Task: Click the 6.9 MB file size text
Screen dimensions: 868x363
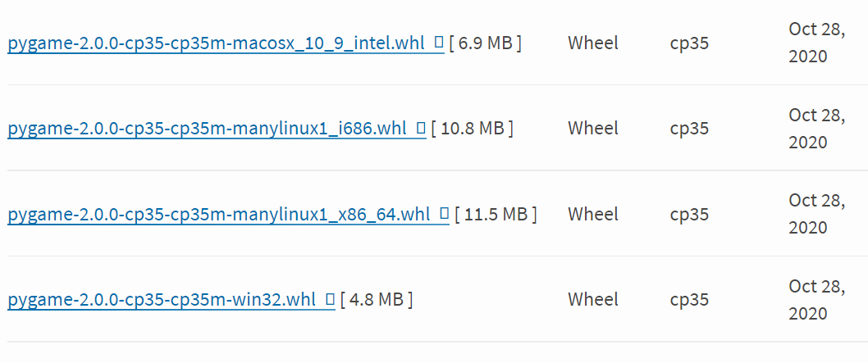Action: [x=486, y=43]
